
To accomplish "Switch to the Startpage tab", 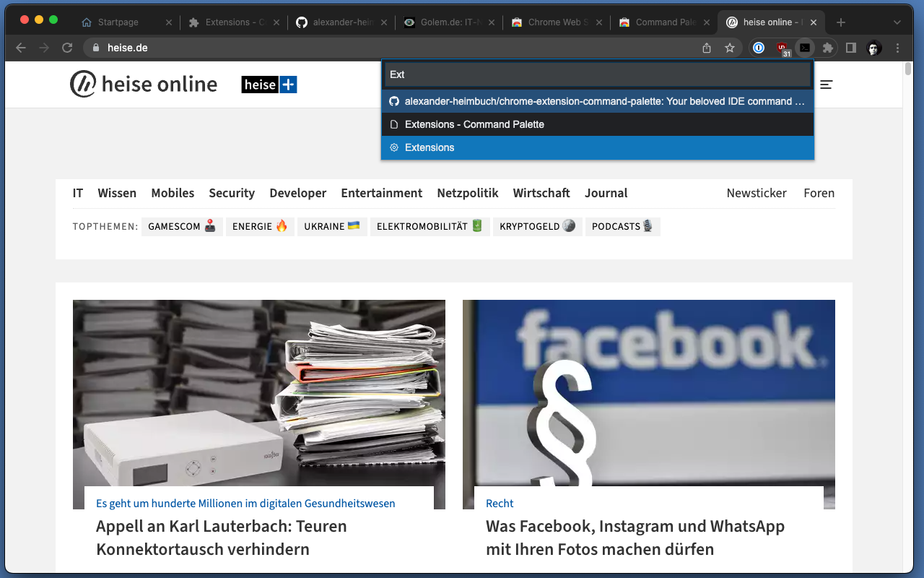I will coord(126,22).
